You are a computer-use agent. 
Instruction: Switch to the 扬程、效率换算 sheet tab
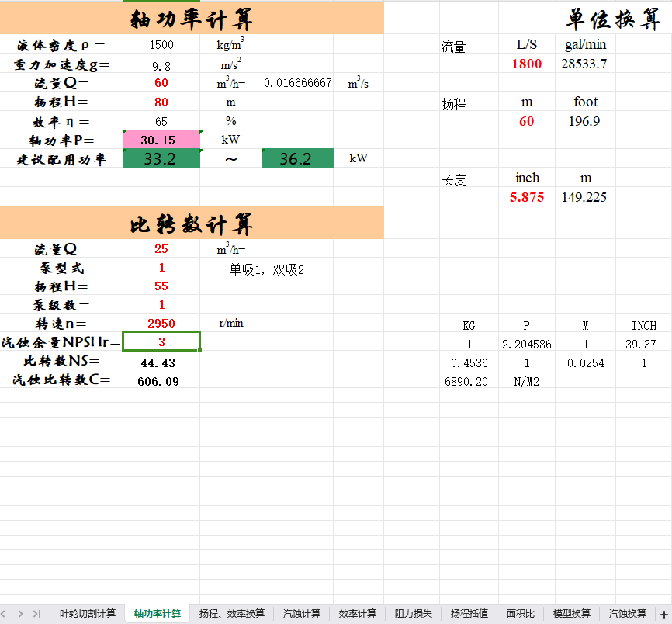[x=231, y=614]
